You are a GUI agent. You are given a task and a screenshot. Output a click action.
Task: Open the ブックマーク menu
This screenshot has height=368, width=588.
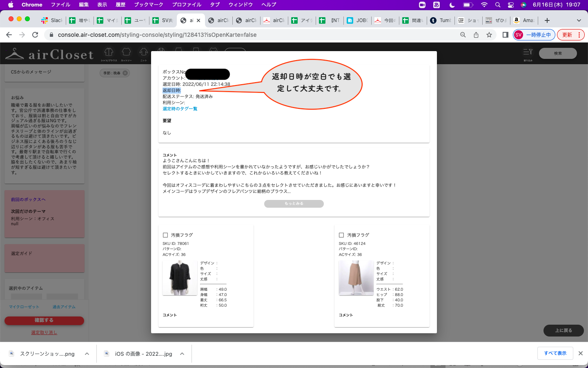(x=149, y=4)
